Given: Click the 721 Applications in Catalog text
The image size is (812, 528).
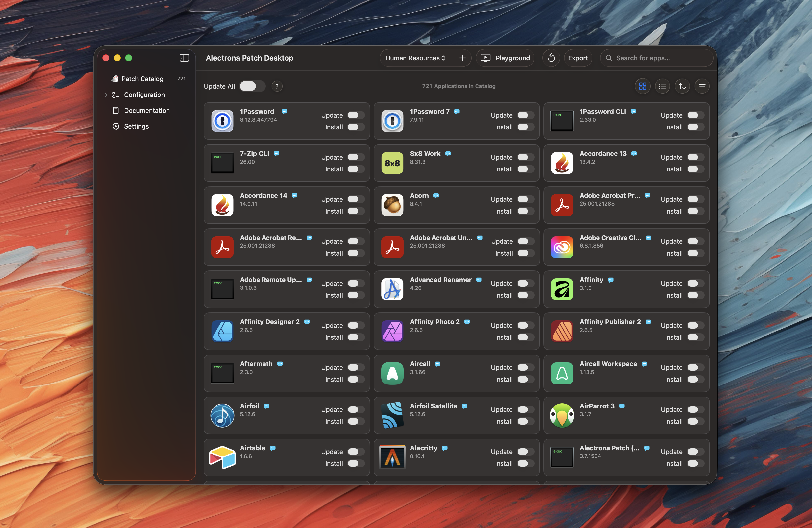Looking at the screenshot, I should 458,86.
